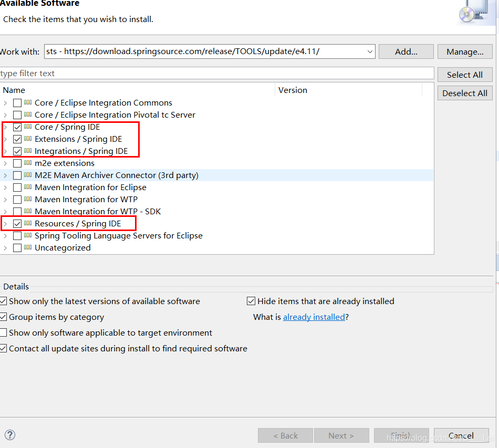
Task: Toggle Hide items that are already installed
Action: (251, 301)
